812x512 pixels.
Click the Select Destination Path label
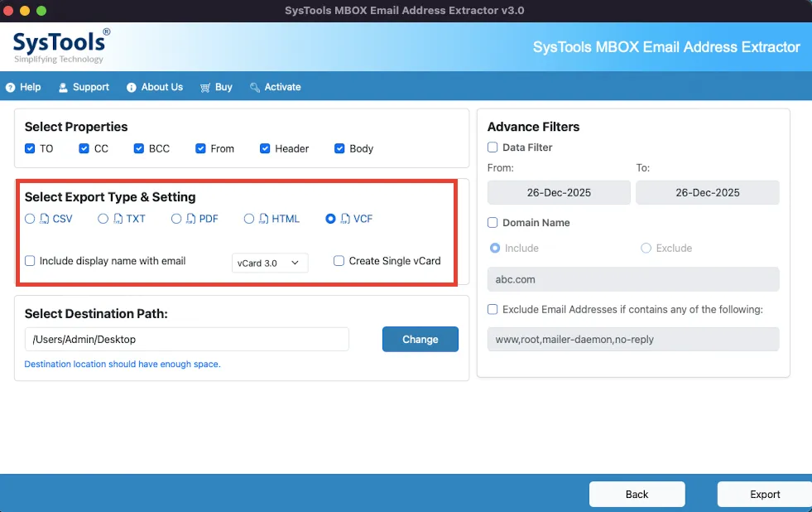pyautogui.click(x=96, y=313)
